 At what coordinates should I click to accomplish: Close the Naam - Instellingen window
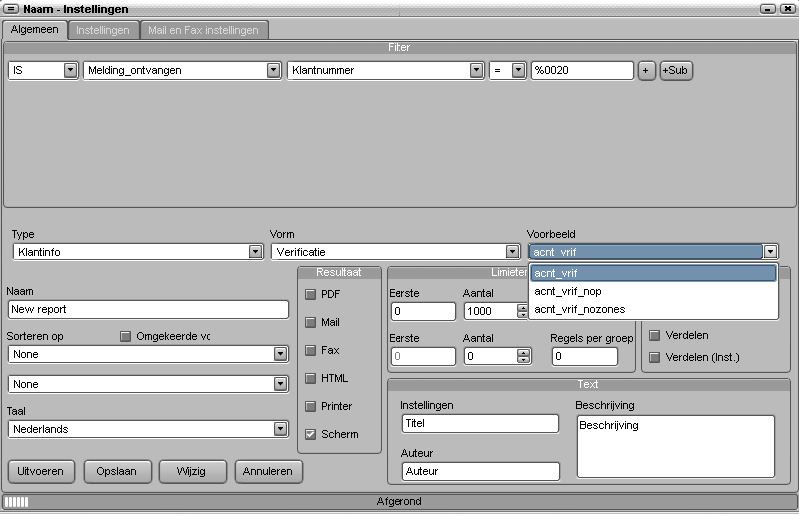pyautogui.click(x=787, y=9)
